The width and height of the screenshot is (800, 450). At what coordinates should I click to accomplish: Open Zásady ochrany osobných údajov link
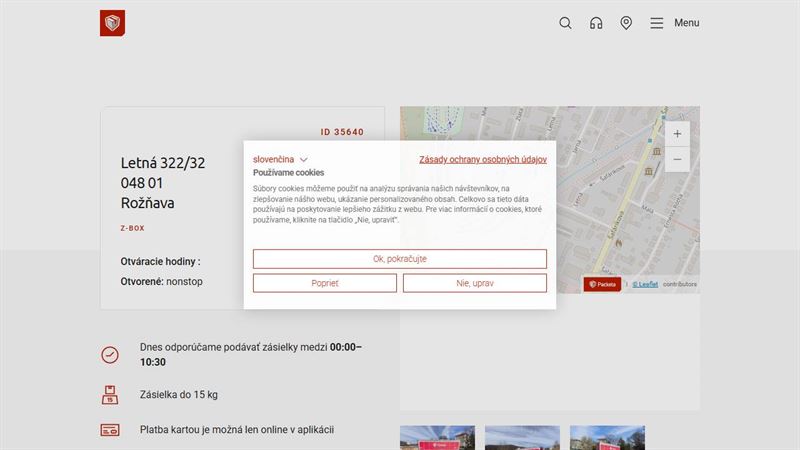coord(483,159)
